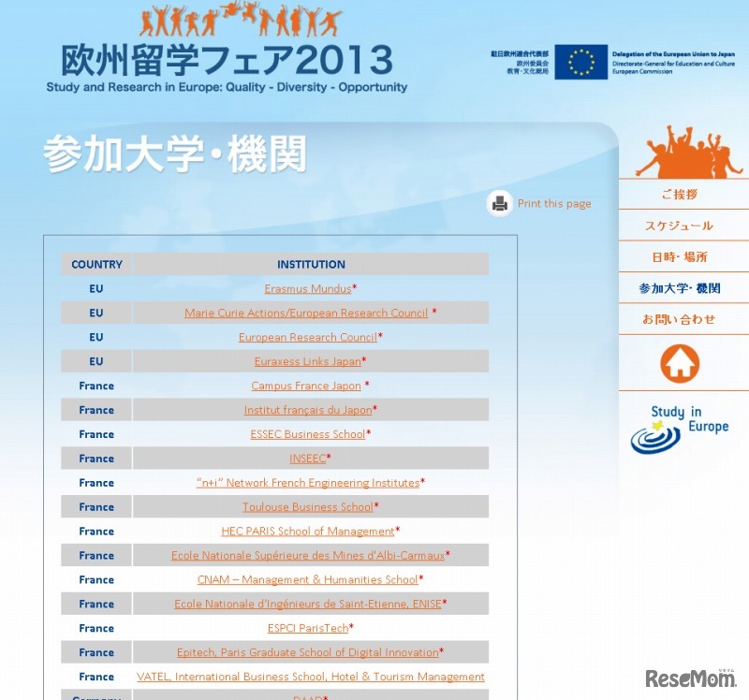This screenshot has height=700, width=749.
Task: Open the 日時・場所 menu item
Action: (x=680, y=257)
